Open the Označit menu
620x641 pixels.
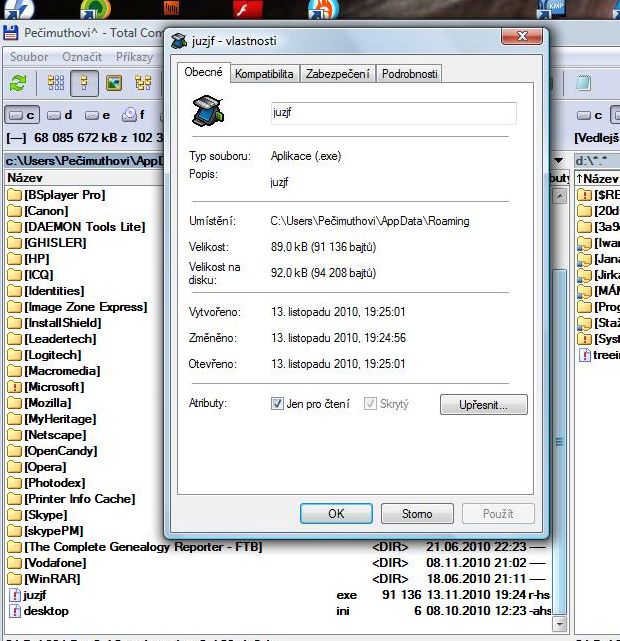82,57
